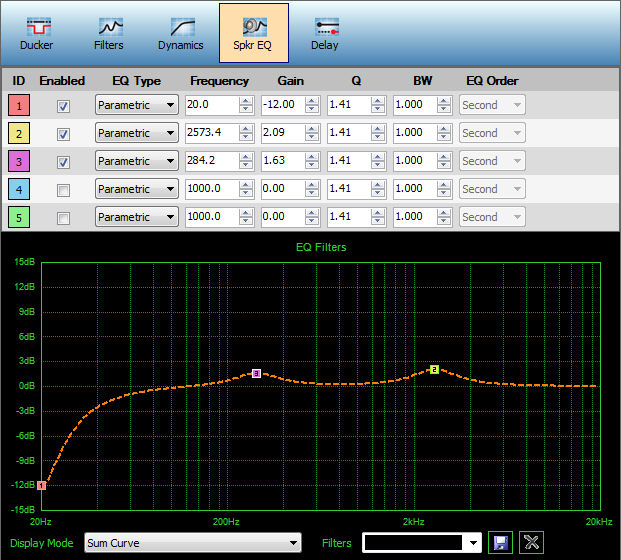Click the 284.2 frequency field
Viewport: 621px width, 560px height.
212,161
